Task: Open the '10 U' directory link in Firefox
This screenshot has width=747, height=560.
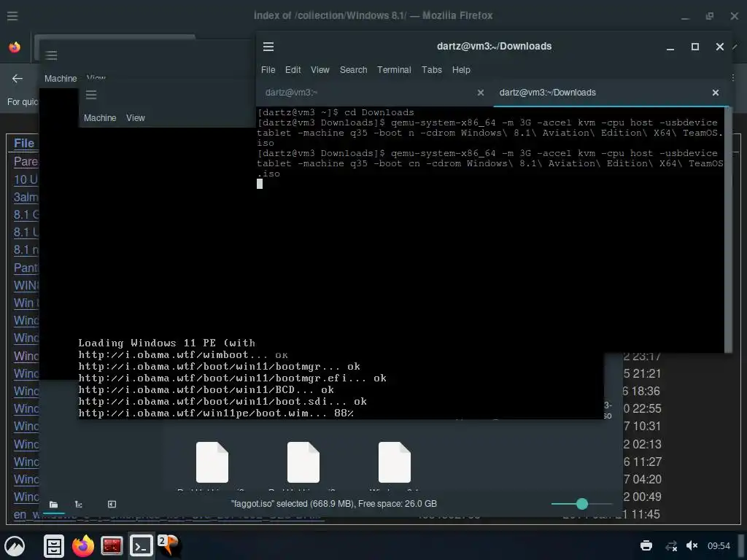Action: click(26, 179)
